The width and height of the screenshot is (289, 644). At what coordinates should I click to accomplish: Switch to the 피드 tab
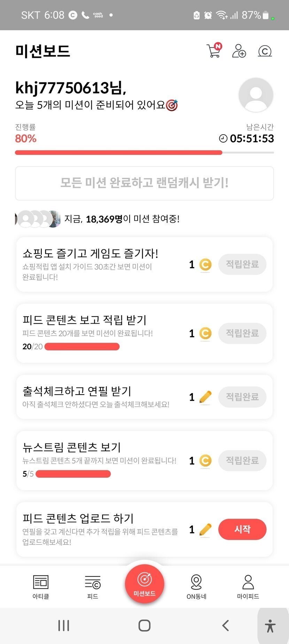(93, 587)
